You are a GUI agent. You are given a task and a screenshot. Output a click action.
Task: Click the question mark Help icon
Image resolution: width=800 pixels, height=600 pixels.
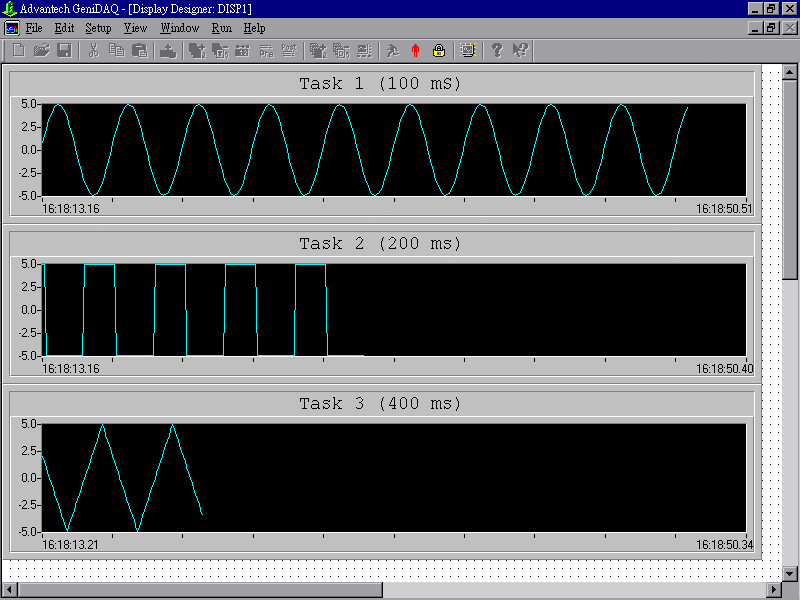tap(496, 50)
